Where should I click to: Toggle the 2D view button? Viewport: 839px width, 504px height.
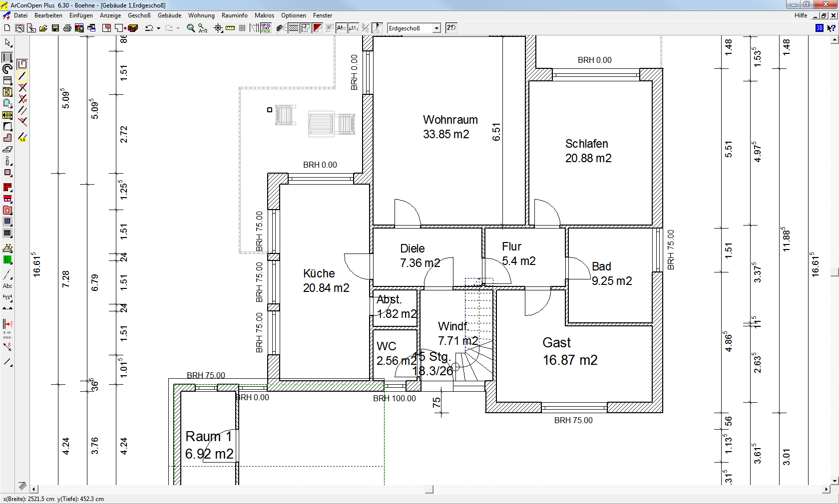coord(451,28)
